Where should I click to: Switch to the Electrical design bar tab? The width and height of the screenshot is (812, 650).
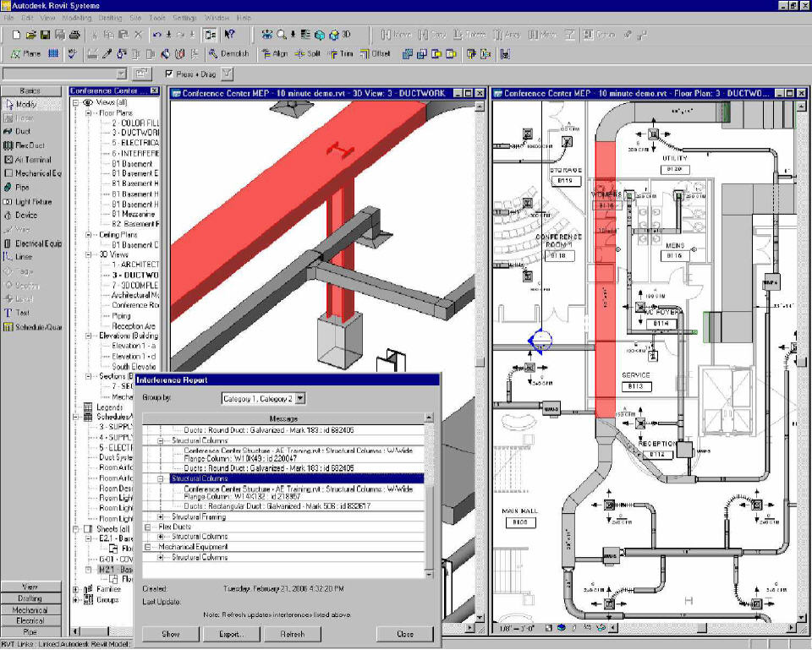tap(30, 620)
